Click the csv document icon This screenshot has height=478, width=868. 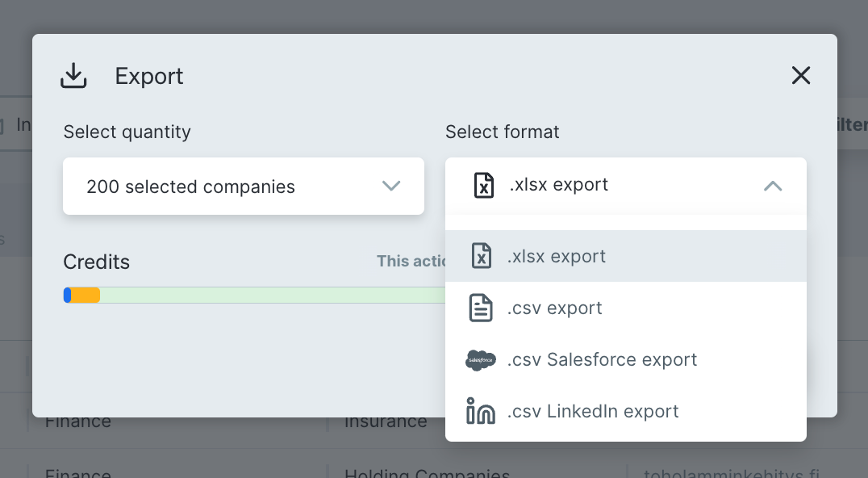click(481, 308)
